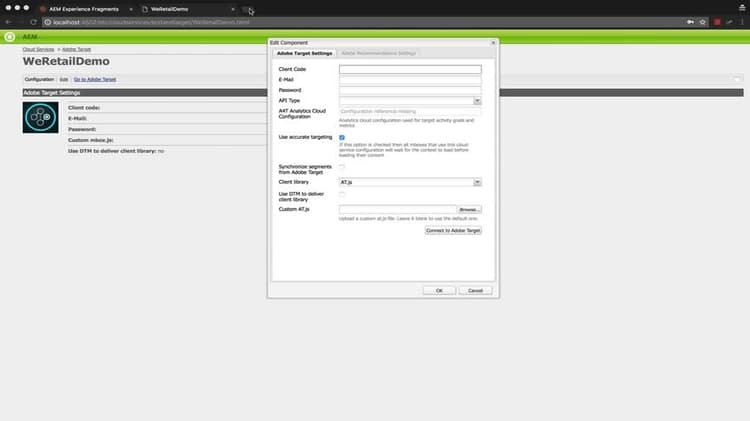Switch to AEM Experience Fragments browser tab

84,9
